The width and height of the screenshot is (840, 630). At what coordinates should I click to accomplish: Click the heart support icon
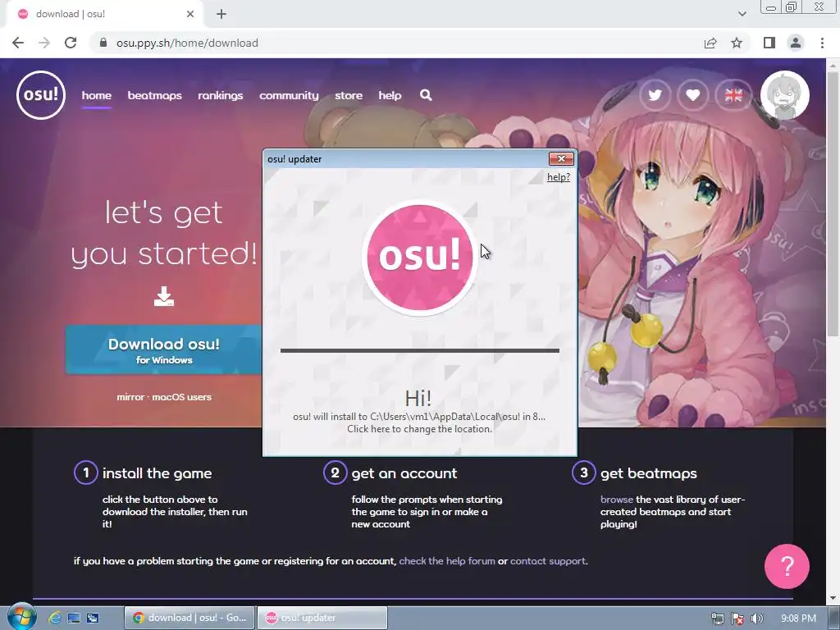692,95
